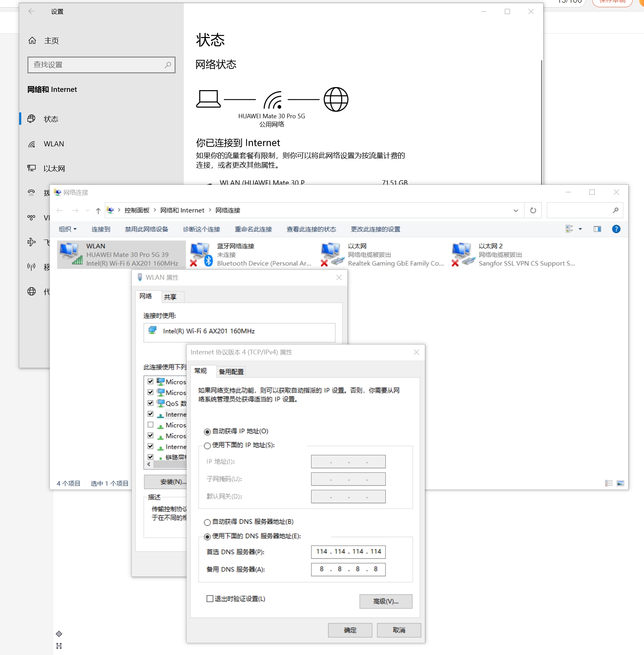Check the unchecked Microsoft protocol item
Viewport: 644px width, 655px height.
pos(150,425)
